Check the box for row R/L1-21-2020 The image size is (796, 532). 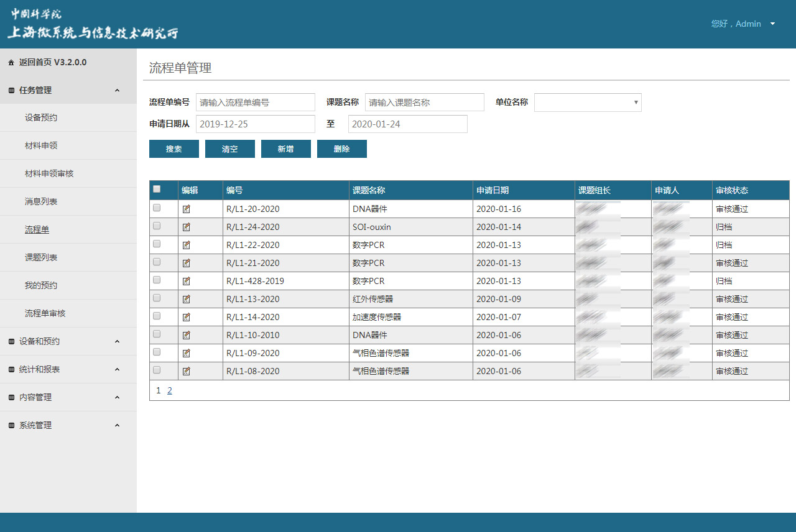pos(157,262)
